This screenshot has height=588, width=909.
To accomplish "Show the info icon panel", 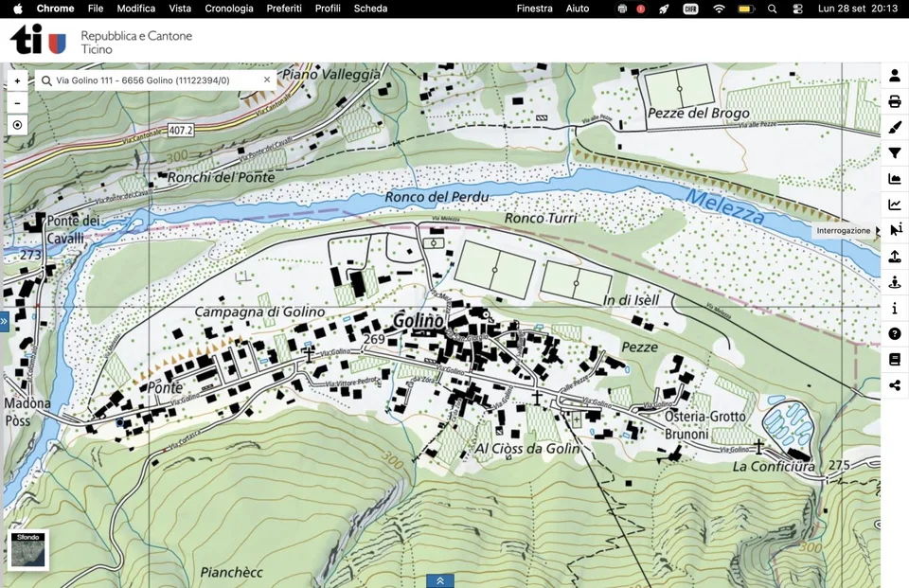I will [x=895, y=308].
